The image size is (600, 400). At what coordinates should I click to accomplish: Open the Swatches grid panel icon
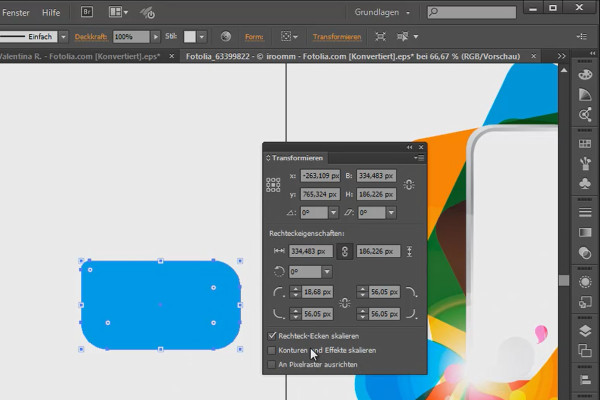tap(585, 144)
